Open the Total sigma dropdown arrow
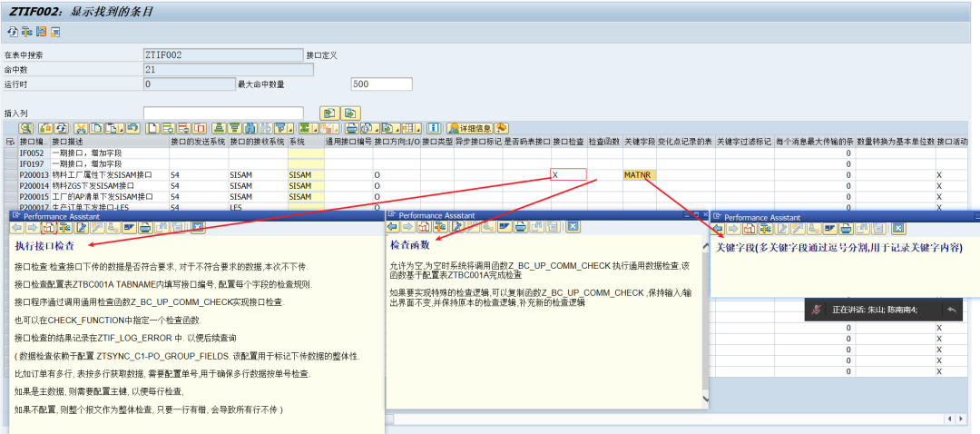This screenshot has width=980, height=434. (315, 128)
